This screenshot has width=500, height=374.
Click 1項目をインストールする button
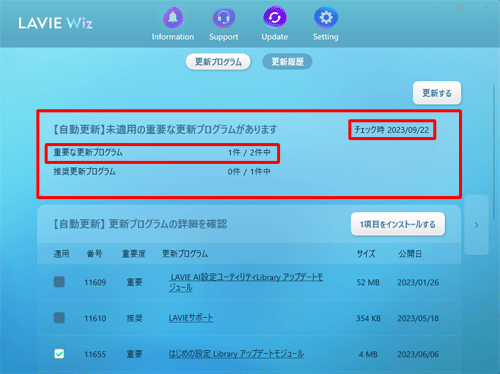point(398,224)
